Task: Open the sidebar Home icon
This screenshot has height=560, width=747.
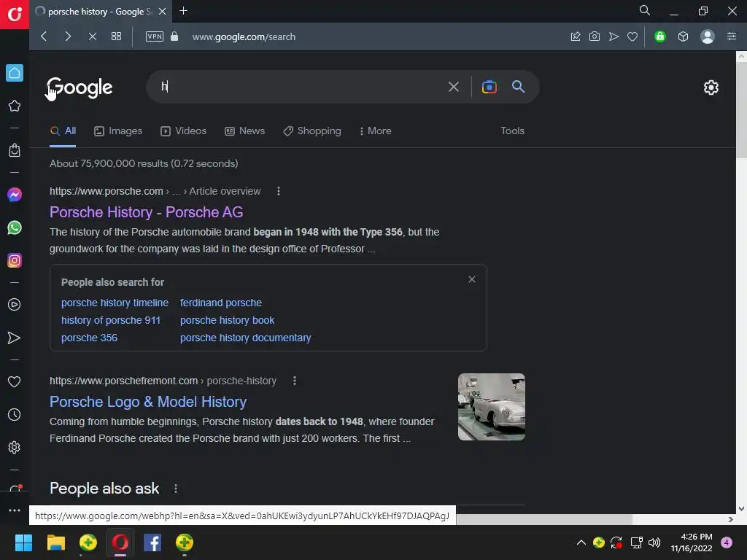Action: (x=15, y=73)
